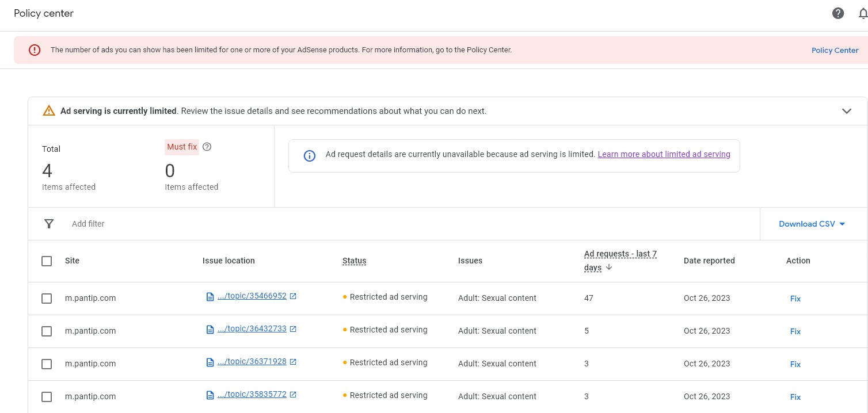
Task: Click Fix for topic/36432733 row
Action: (x=795, y=331)
